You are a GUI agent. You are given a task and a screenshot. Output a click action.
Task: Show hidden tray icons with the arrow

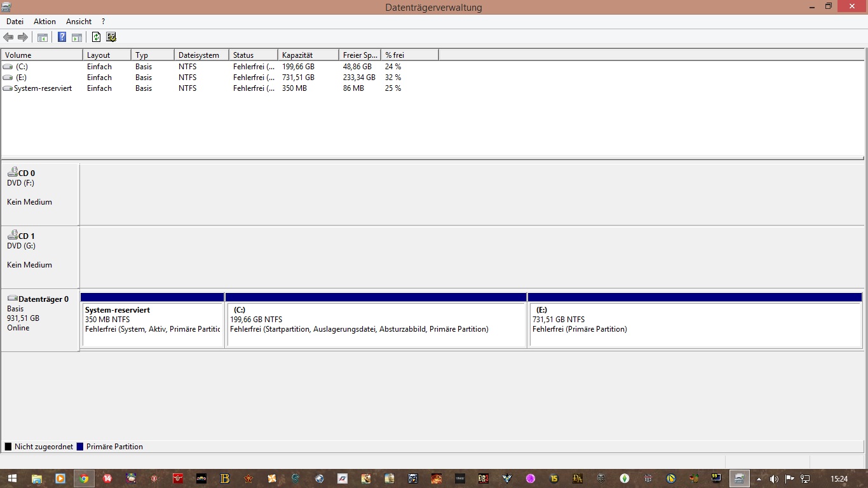point(758,478)
